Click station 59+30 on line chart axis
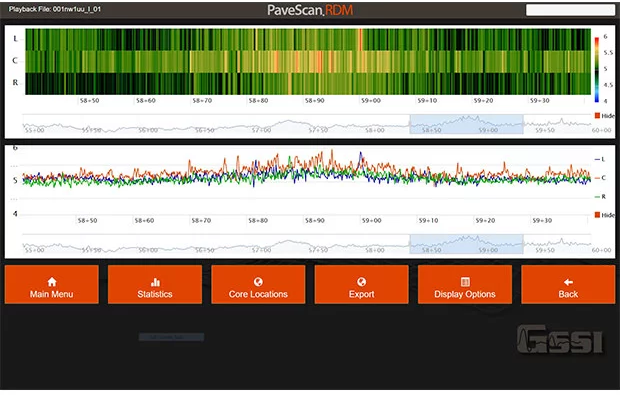Image resolution: width=620 pixels, height=397 pixels. [542, 221]
